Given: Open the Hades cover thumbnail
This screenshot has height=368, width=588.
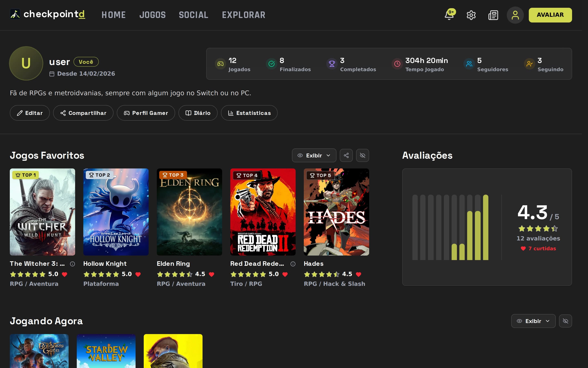Looking at the screenshot, I should 336,212.
